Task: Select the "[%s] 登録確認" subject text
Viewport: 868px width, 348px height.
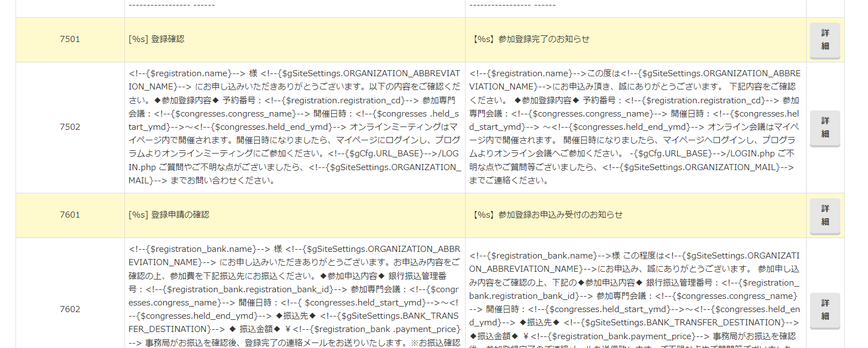Action: [156, 39]
